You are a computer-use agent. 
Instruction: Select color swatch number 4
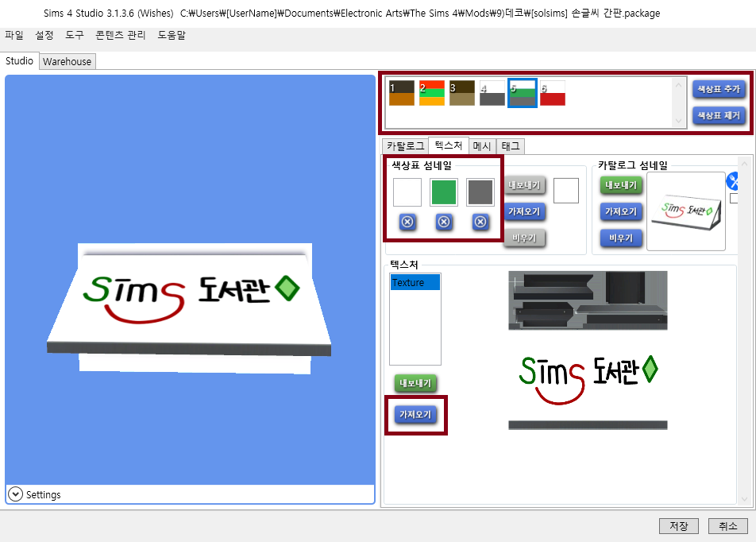pos(492,93)
